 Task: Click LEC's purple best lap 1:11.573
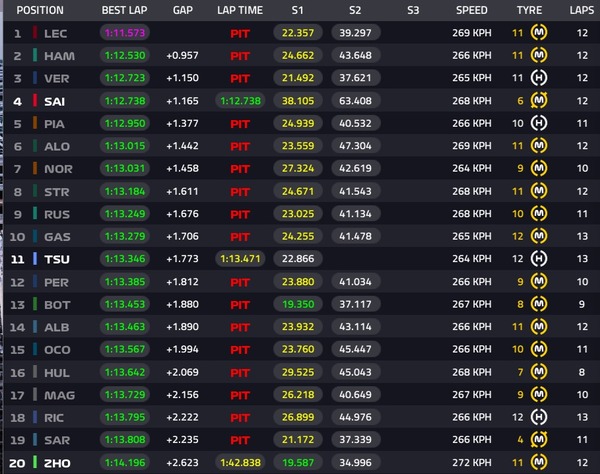pos(125,33)
